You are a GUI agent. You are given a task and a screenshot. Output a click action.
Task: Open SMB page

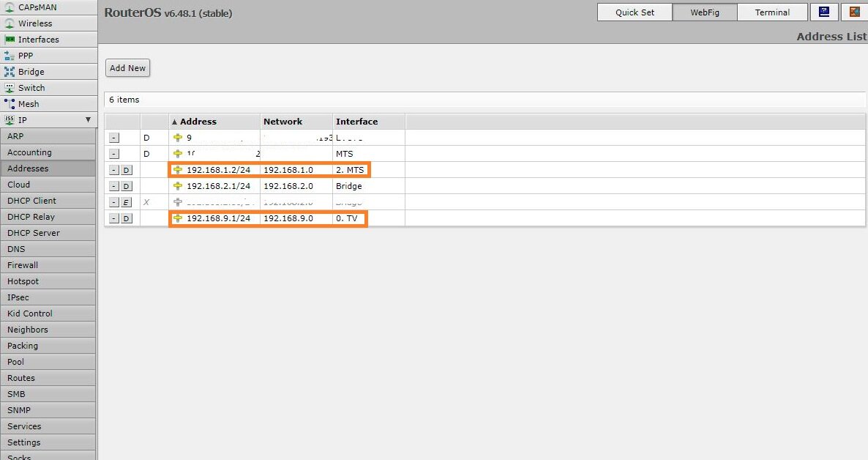[x=48, y=393]
